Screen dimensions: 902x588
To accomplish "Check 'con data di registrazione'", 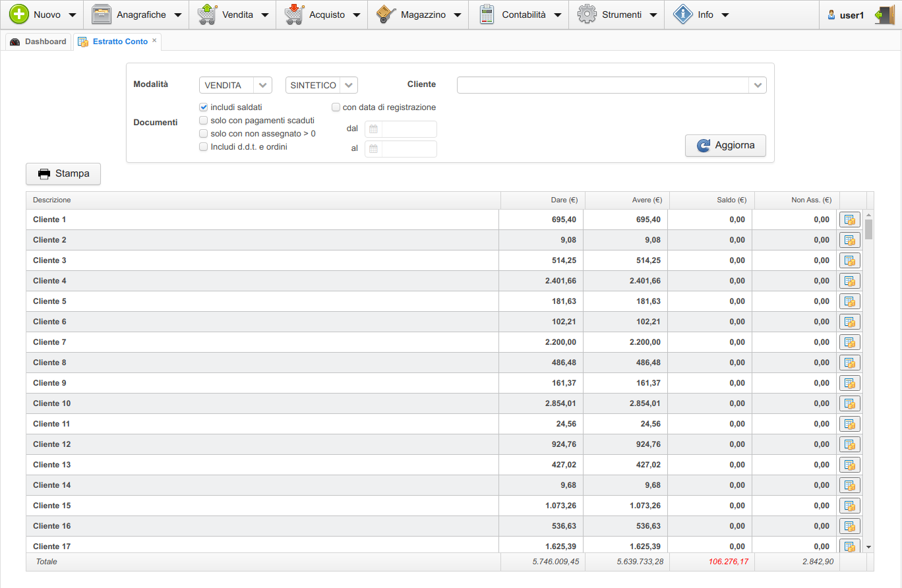I will [x=336, y=107].
